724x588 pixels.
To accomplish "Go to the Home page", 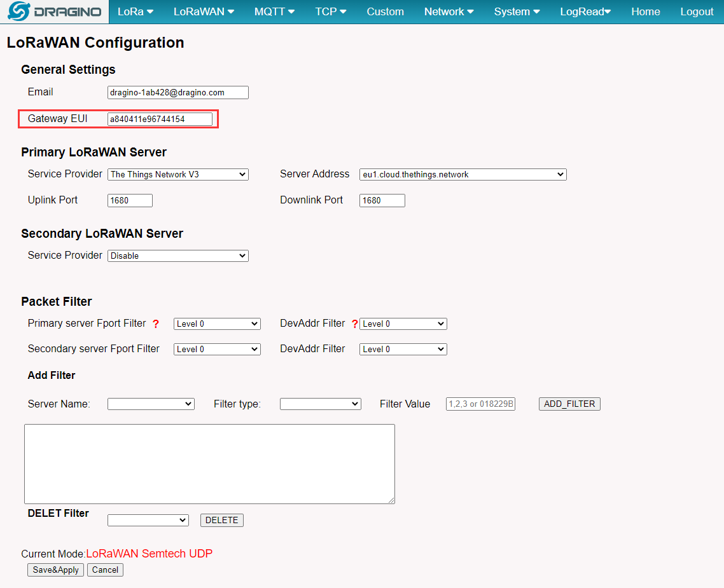I will click(646, 11).
